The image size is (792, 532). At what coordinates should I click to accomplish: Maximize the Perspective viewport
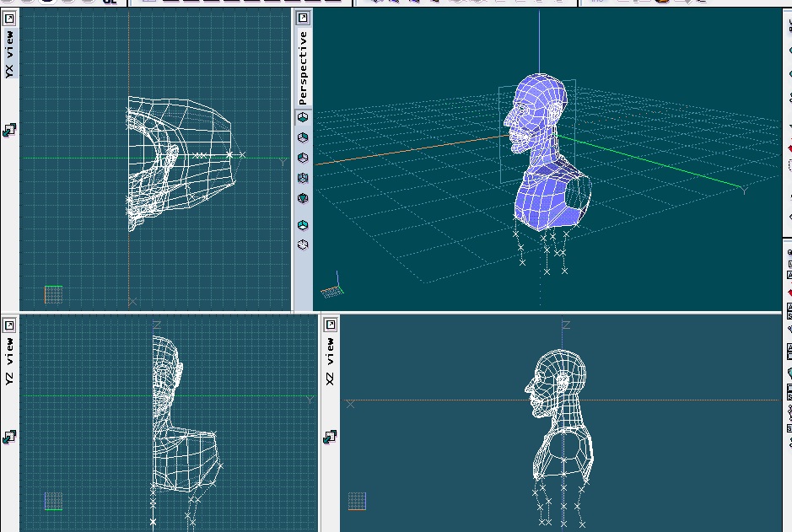pos(303,19)
